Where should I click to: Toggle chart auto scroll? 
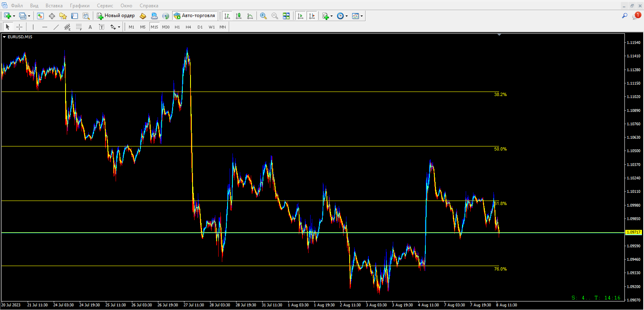point(300,16)
